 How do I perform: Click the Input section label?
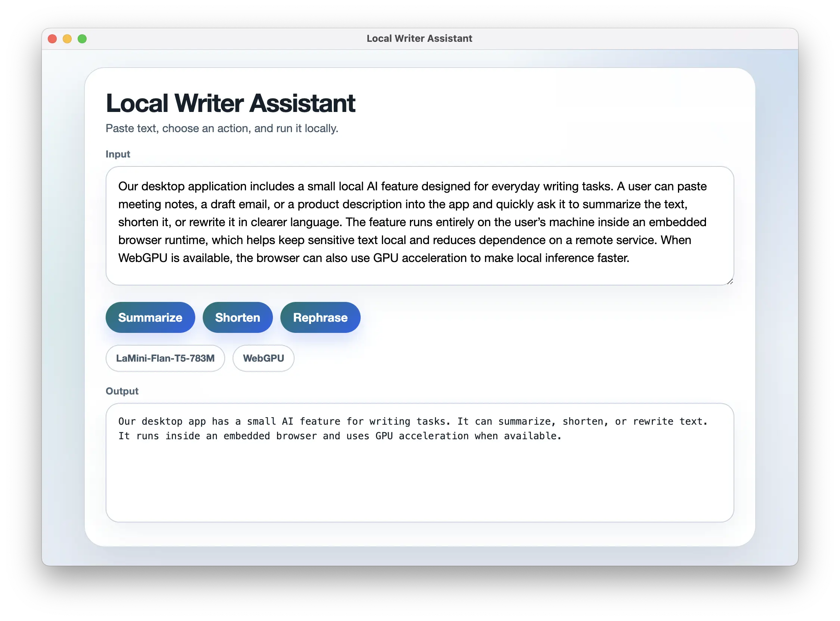pos(118,154)
